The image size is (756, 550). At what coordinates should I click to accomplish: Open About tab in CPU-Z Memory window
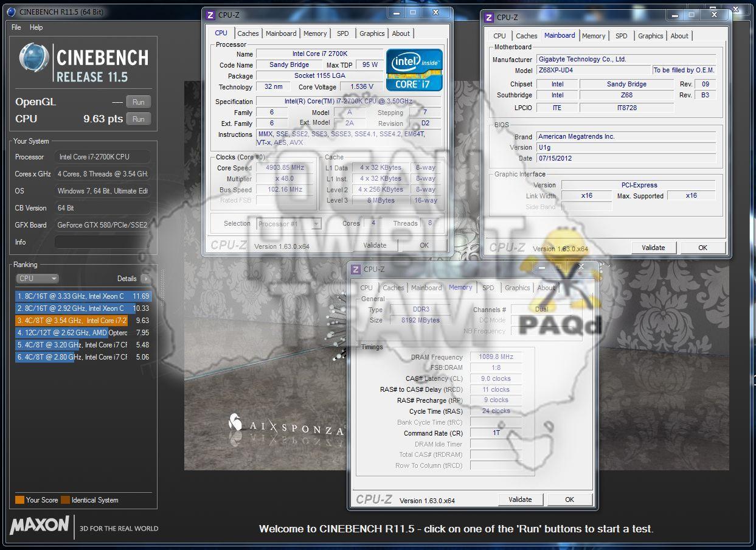coord(546,288)
